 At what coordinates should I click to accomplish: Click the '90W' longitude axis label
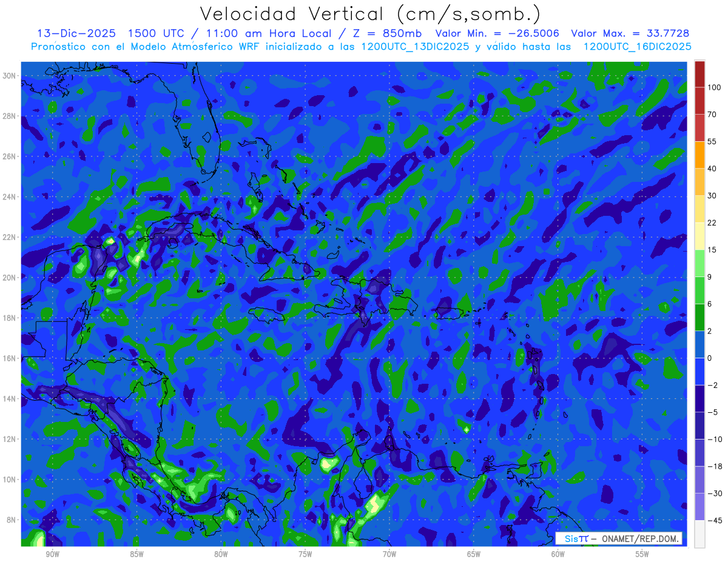point(52,554)
